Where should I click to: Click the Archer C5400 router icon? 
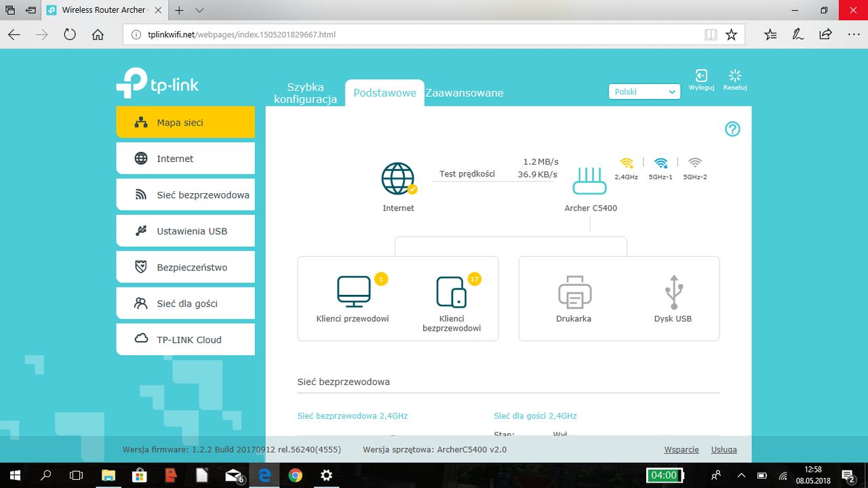pyautogui.click(x=591, y=182)
